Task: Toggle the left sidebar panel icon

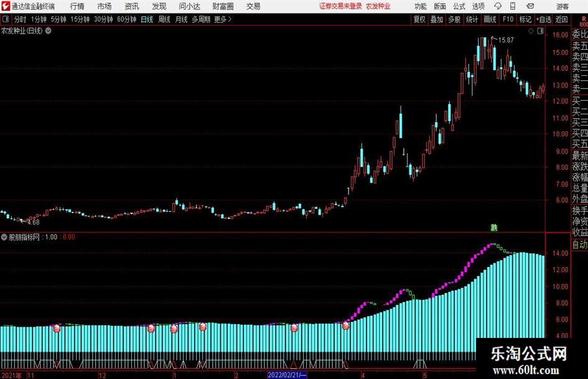Action: coord(6,19)
